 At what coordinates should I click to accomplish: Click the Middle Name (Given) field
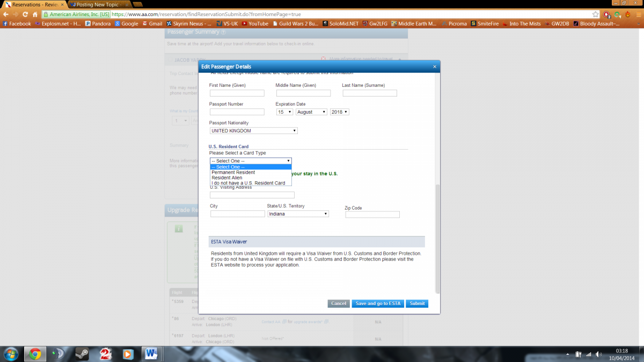303,93
